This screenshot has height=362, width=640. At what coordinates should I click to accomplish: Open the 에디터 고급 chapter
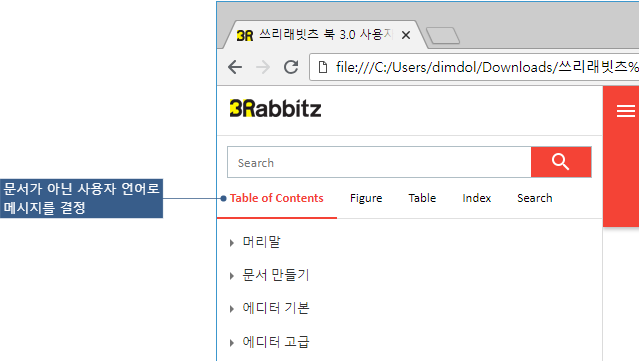(276, 342)
